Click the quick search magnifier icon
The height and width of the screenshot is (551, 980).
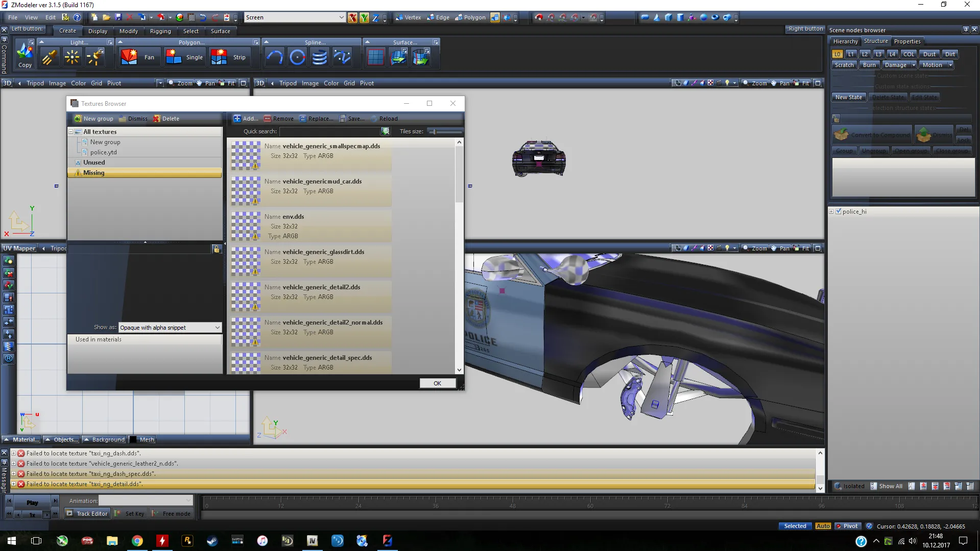click(x=385, y=131)
